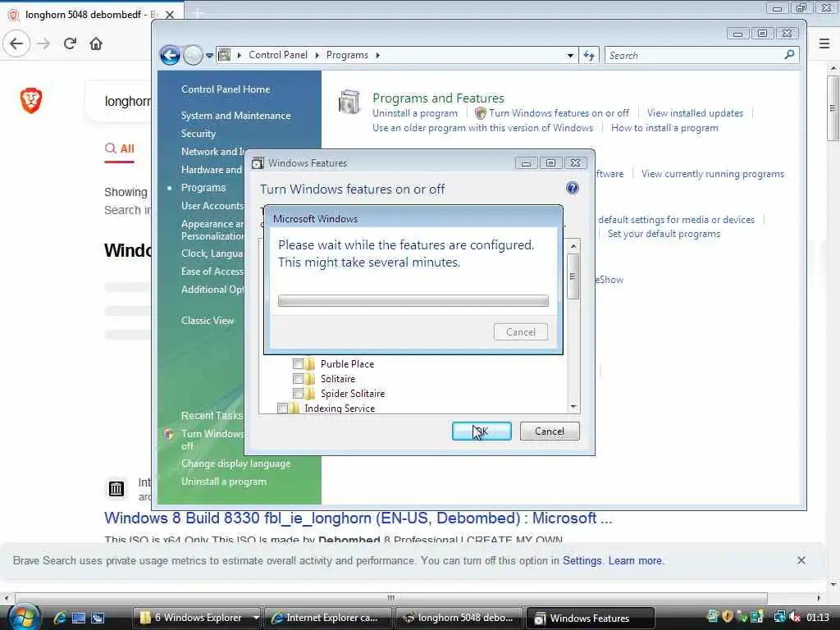Open Security category in sidebar
Image resolution: width=840 pixels, height=630 pixels.
[x=199, y=134]
